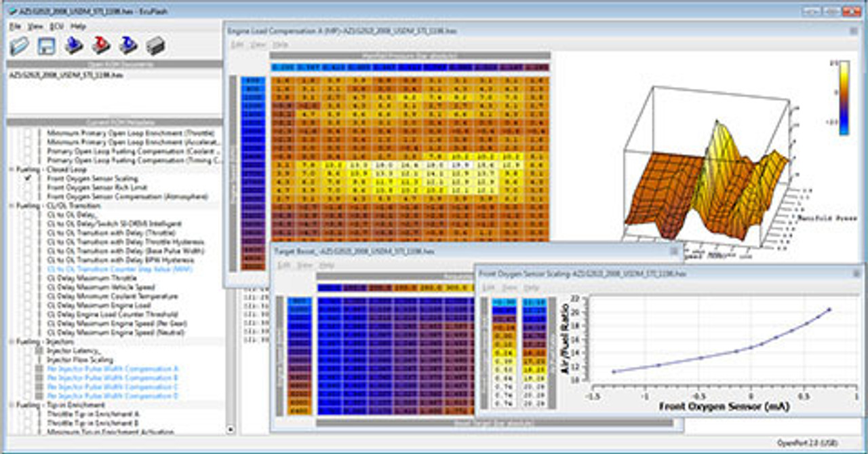Check Front Oxygen Sensor Compensation (Atmosphere)

point(28,196)
